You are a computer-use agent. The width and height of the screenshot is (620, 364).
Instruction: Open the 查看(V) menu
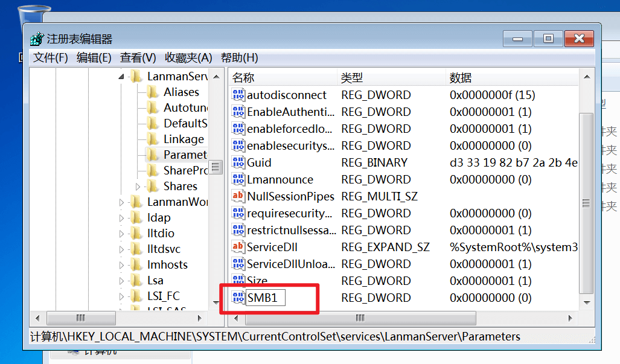coord(138,57)
